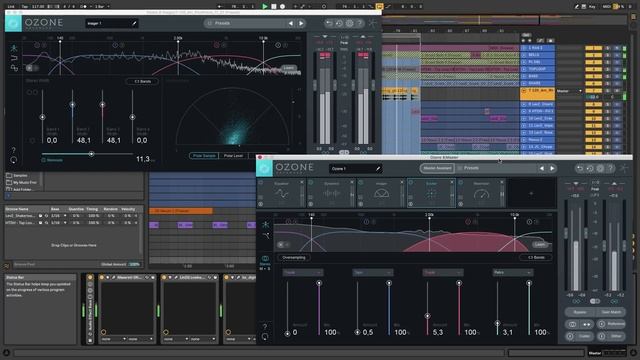Viewport: 640px width, 360px height.
Task: Add a new module with the plus slot
Action: [x=531, y=193]
